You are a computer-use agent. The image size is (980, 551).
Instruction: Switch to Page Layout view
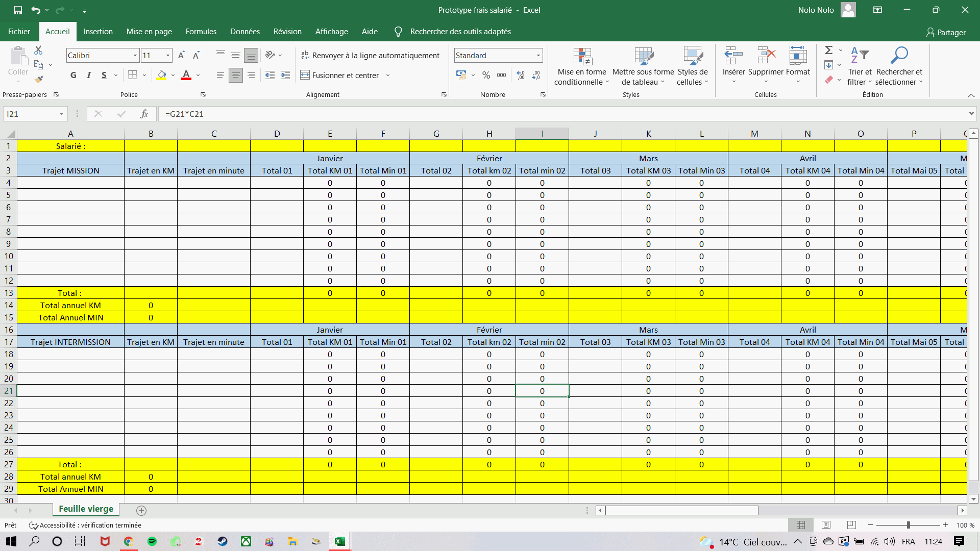826,525
